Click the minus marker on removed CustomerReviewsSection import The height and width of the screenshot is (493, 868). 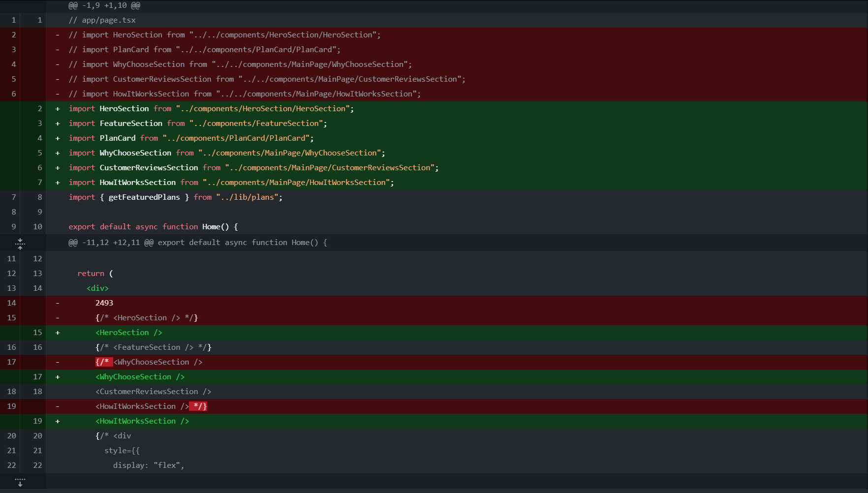58,79
